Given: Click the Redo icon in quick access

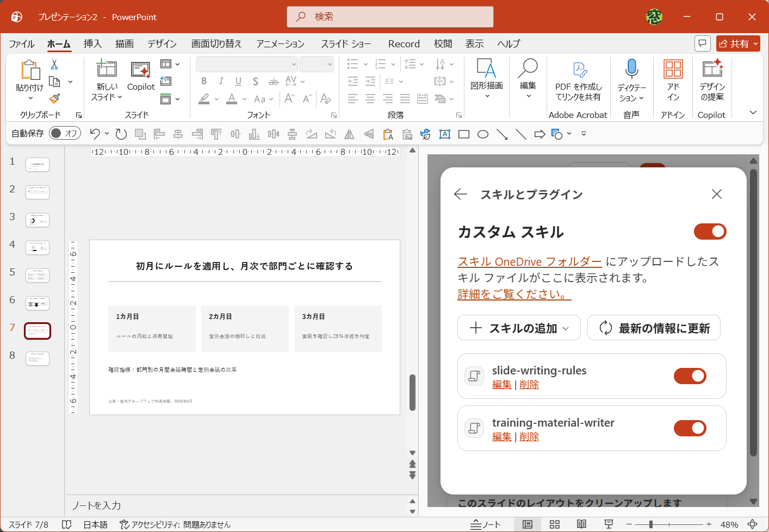Looking at the screenshot, I should point(121,134).
